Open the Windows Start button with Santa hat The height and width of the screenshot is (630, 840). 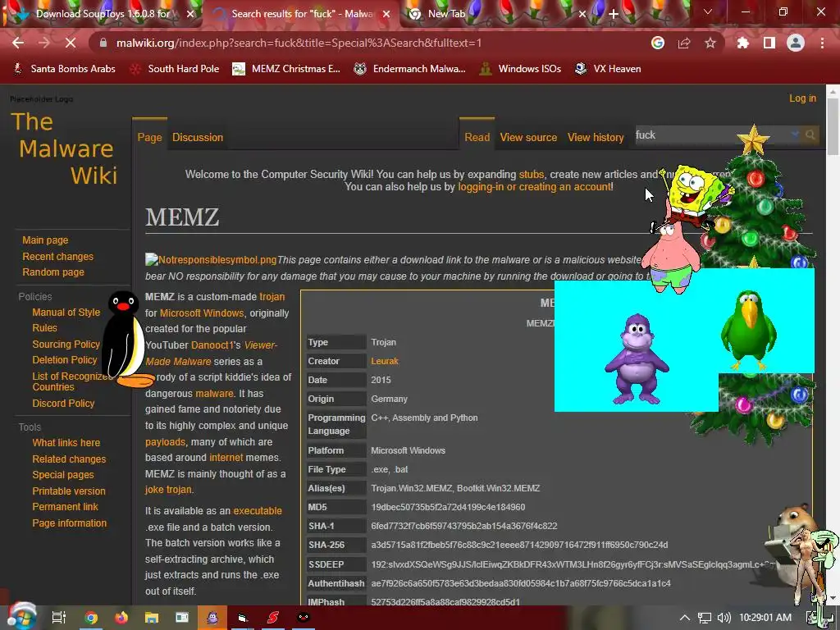click(21, 616)
